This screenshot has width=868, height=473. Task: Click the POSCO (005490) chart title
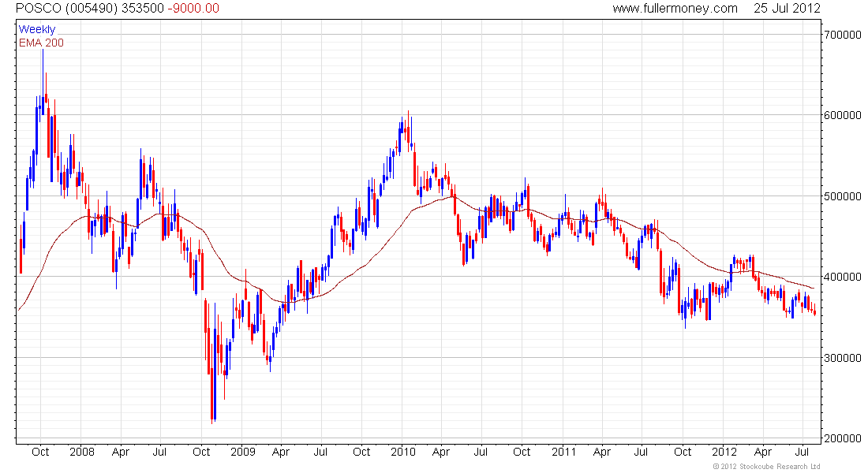pos(65,9)
